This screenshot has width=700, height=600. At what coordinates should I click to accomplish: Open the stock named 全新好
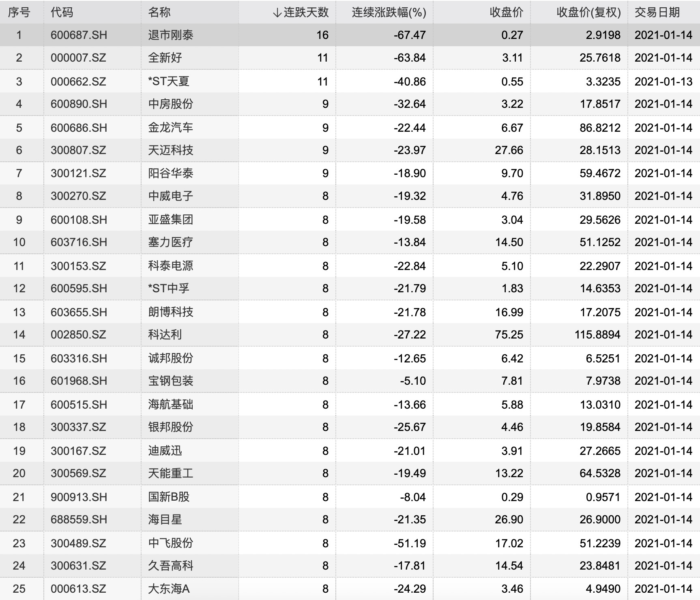pos(165,58)
